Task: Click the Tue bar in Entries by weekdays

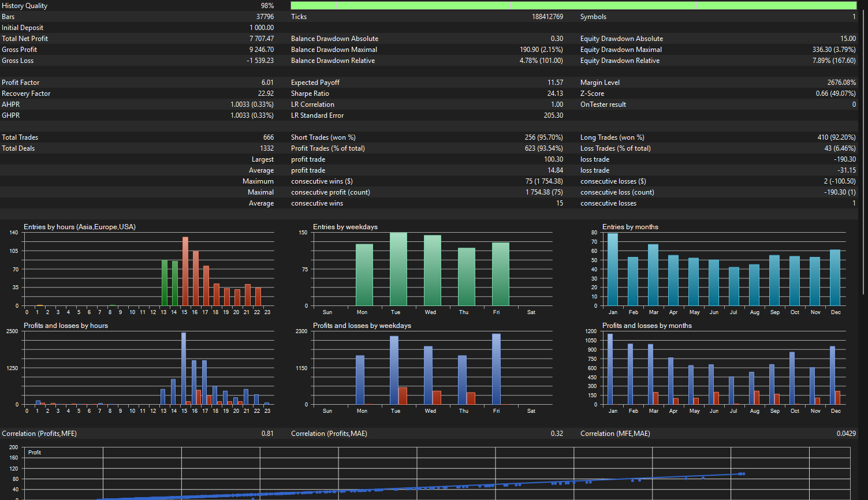Action: point(398,269)
